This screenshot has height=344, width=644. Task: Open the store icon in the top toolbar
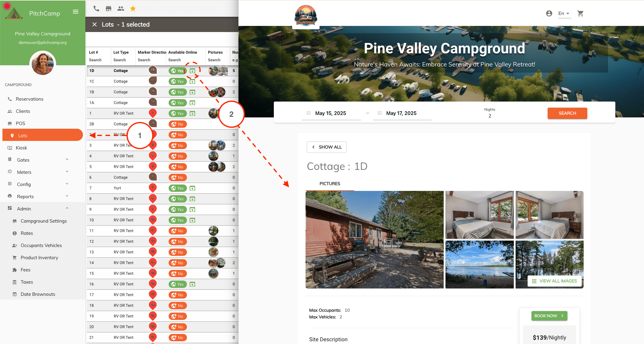[109, 9]
